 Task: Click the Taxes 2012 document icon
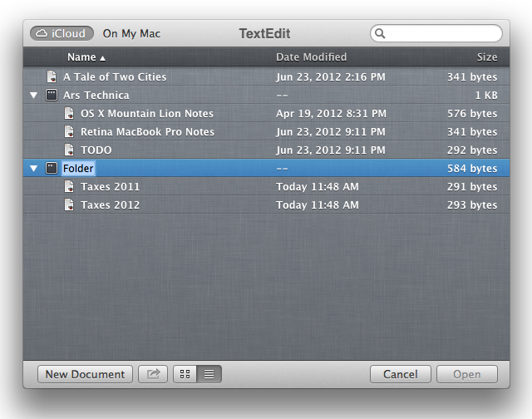coord(69,205)
